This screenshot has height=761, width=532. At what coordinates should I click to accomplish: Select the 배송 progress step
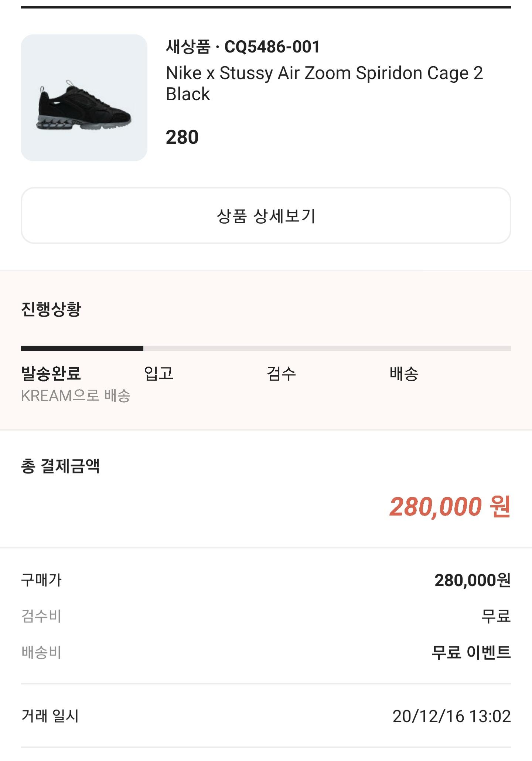point(404,373)
